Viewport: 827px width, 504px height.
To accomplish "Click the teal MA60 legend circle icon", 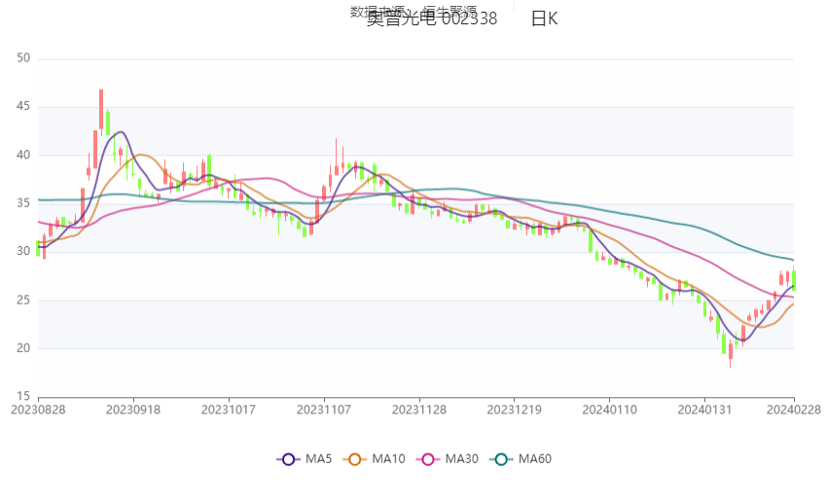I will 501,459.
